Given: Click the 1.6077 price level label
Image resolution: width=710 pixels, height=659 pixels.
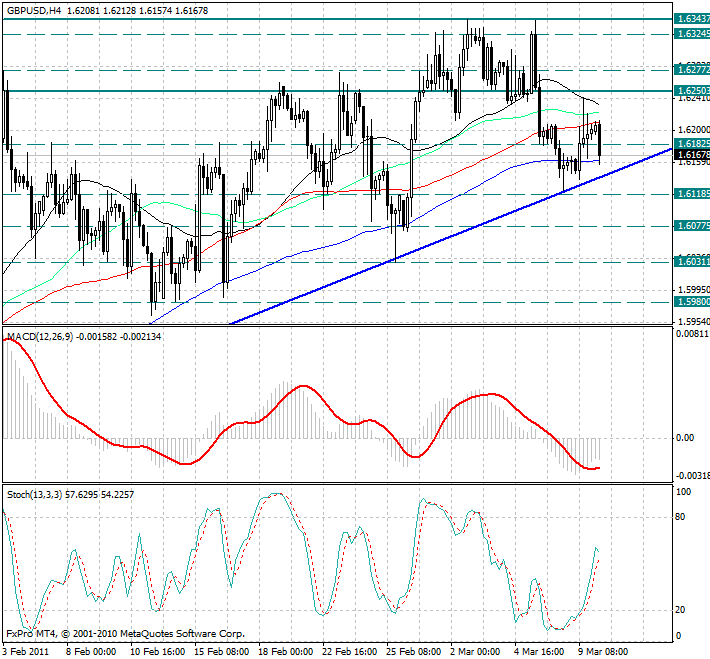Looking at the screenshot, I should click(692, 226).
